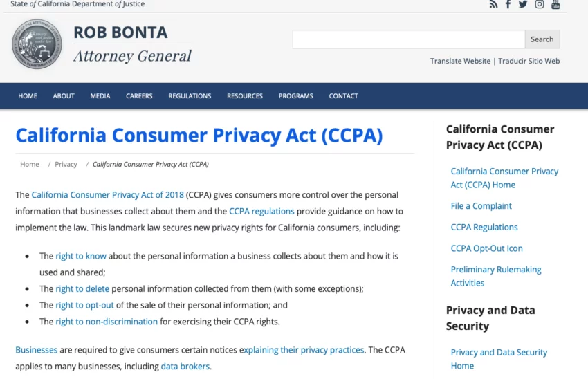This screenshot has width=588, height=379.
Task: Follow the Traducir Sitio Web link
Action: pyautogui.click(x=529, y=61)
